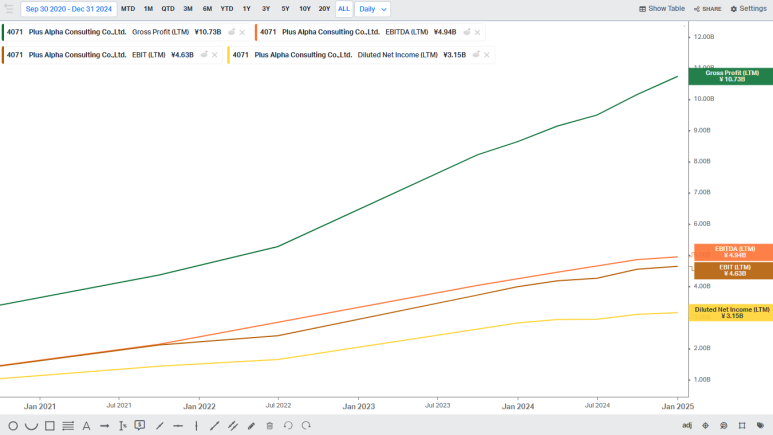The width and height of the screenshot is (773, 435).
Task: Select the 20Y time range
Action: [x=324, y=9]
